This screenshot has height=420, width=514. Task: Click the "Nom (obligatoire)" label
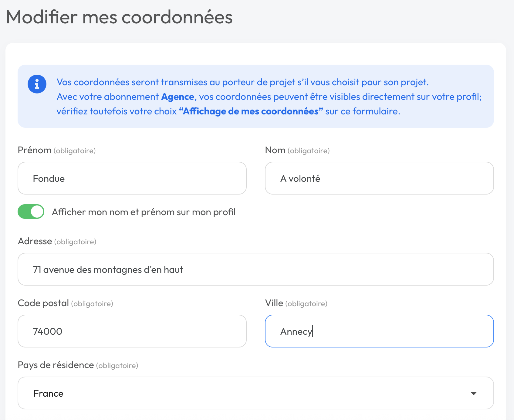click(297, 150)
